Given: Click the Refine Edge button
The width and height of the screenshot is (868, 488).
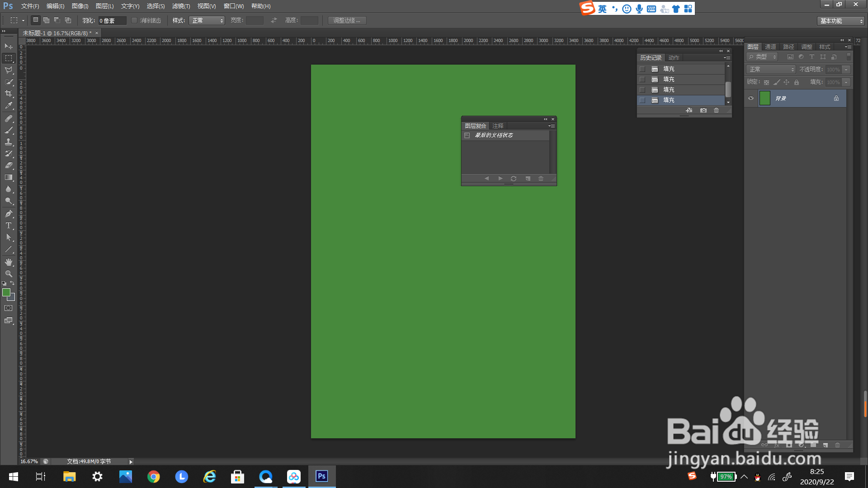Looking at the screenshot, I should (x=347, y=20).
